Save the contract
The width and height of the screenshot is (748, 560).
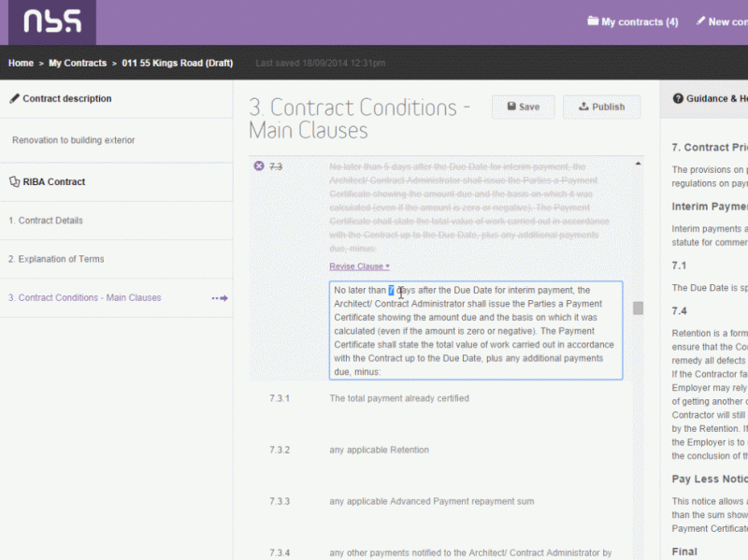click(524, 107)
